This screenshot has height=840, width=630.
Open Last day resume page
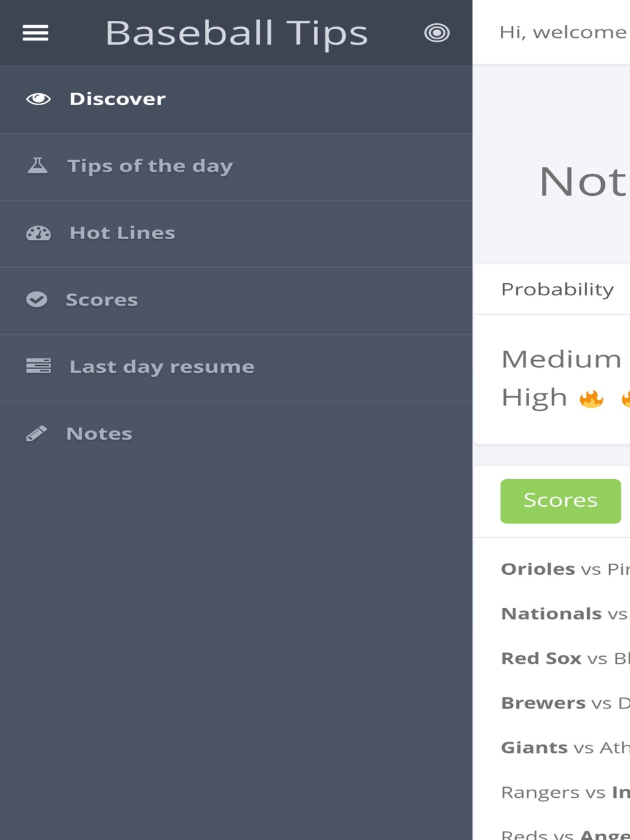click(236, 367)
